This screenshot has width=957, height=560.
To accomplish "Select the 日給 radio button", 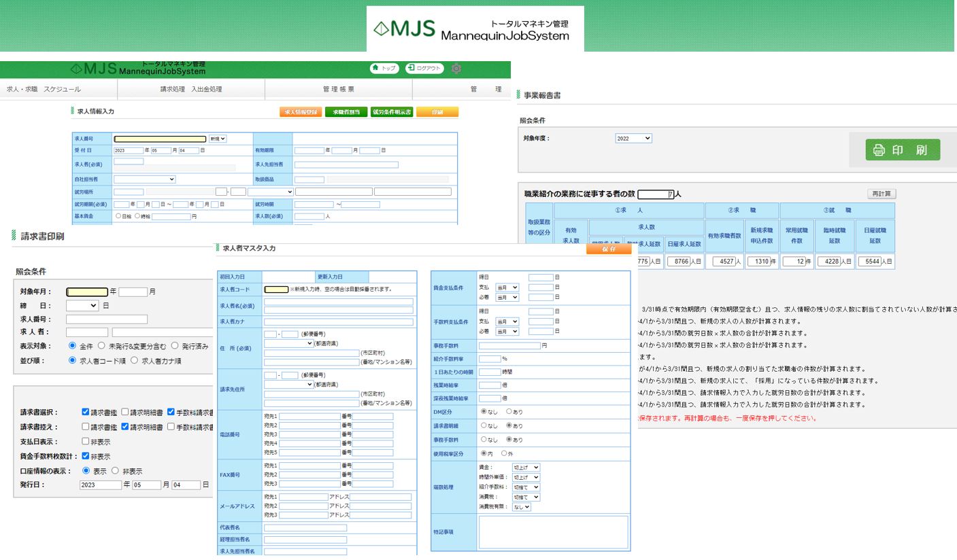I will [119, 216].
